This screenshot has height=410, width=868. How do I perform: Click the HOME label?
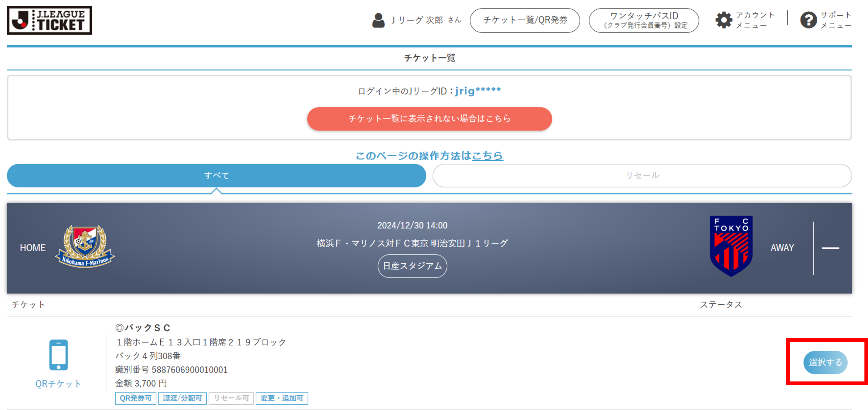[32, 248]
